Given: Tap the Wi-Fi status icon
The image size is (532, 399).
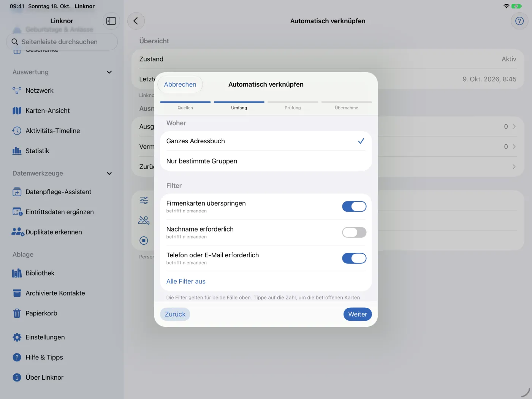Looking at the screenshot, I should [x=506, y=6].
